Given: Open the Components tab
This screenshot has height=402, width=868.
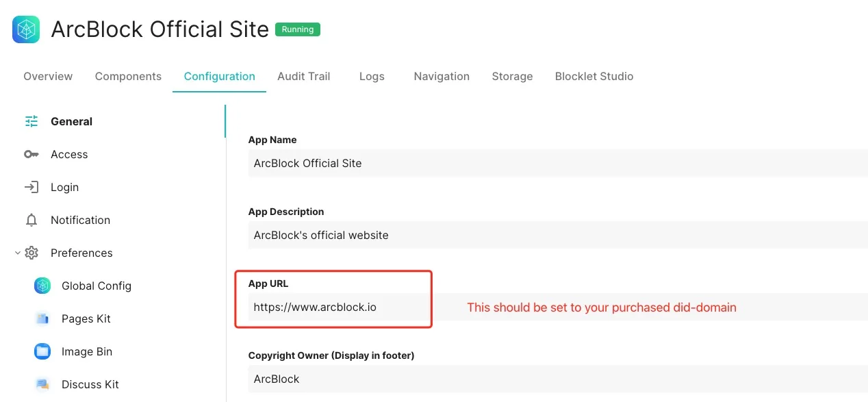Looking at the screenshot, I should tap(128, 76).
